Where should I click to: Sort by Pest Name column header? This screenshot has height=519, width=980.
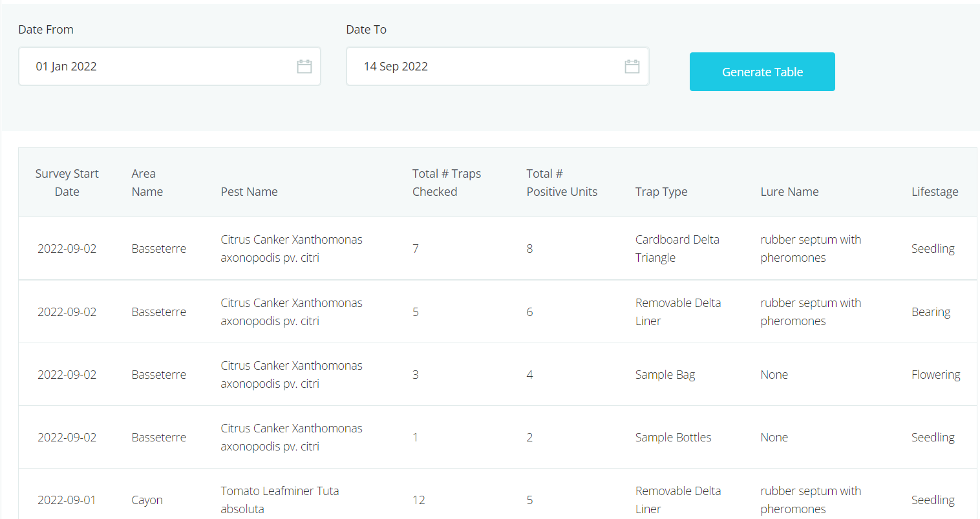click(249, 192)
